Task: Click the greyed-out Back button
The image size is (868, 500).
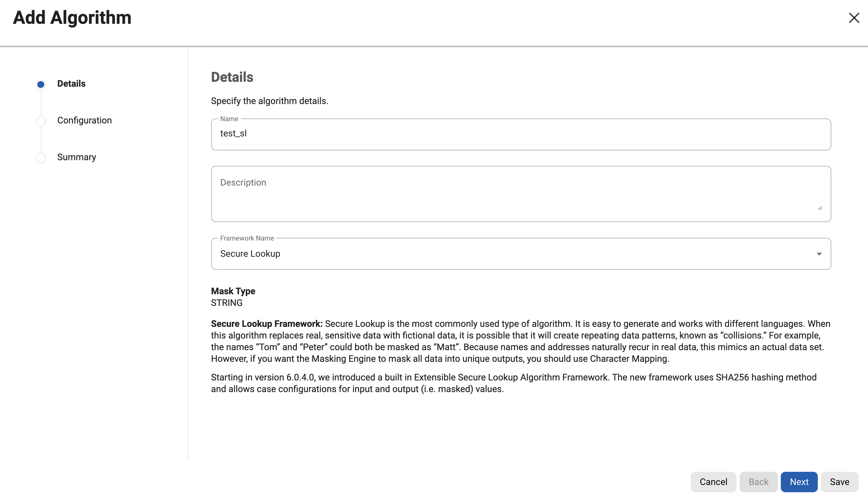Action: click(759, 482)
